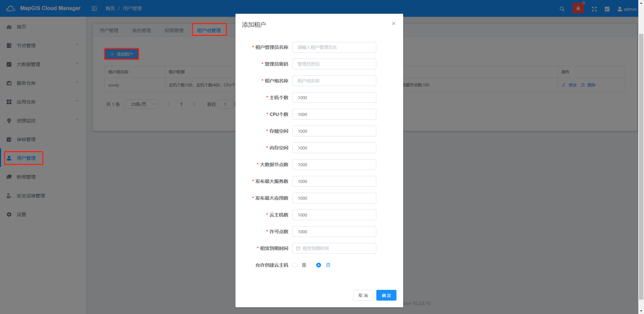This screenshot has width=644, height=314.
Task: Select 是 for 允许创建云主机
Action: [295, 265]
